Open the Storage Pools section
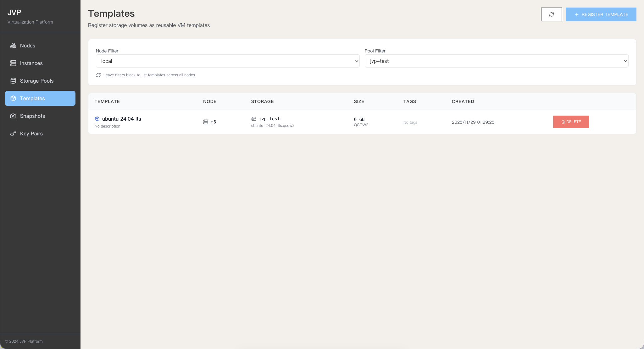The width and height of the screenshot is (644, 349). click(36, 81)
